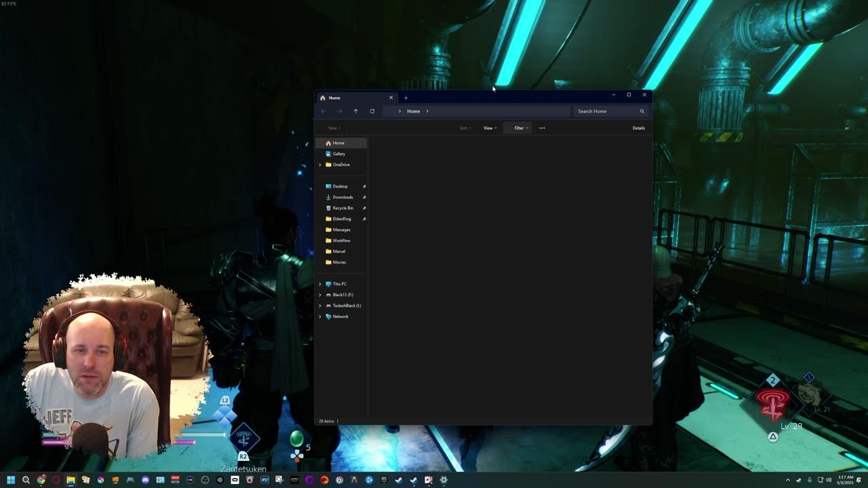868x488 pixels.
Task: Open the TodashBlack drive
Action: pyautogui.click(x=343, y=306)
